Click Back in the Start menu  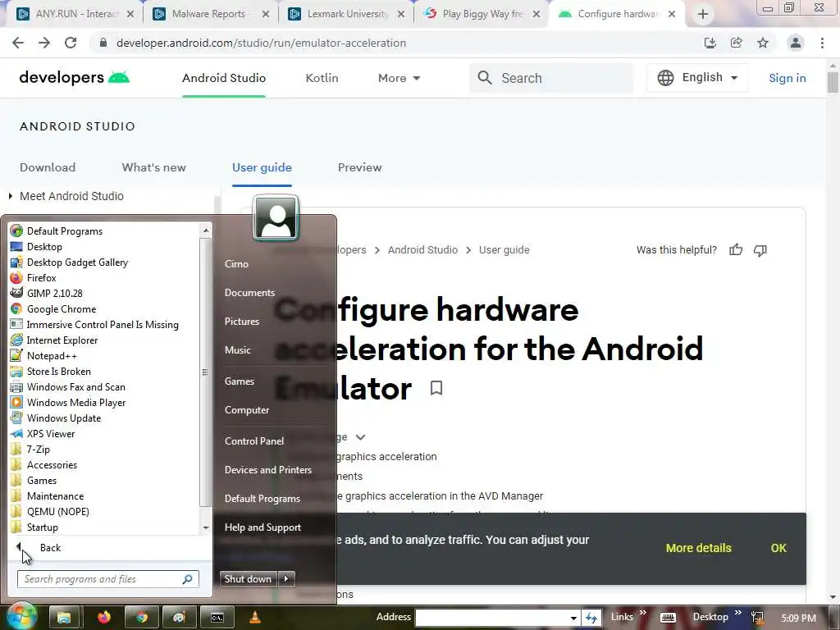click(x=50, y=548)
